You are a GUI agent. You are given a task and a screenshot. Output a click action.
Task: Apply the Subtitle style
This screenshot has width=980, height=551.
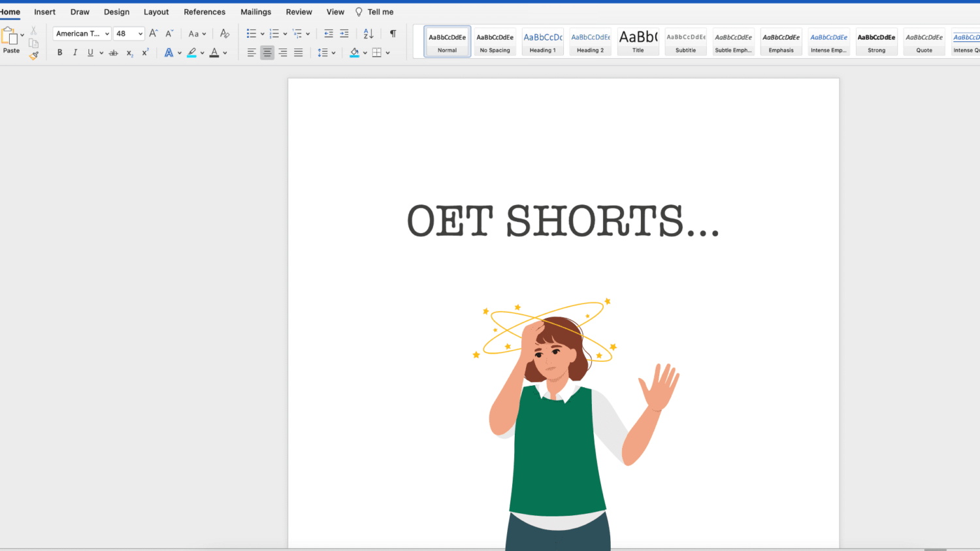[686, 42]
